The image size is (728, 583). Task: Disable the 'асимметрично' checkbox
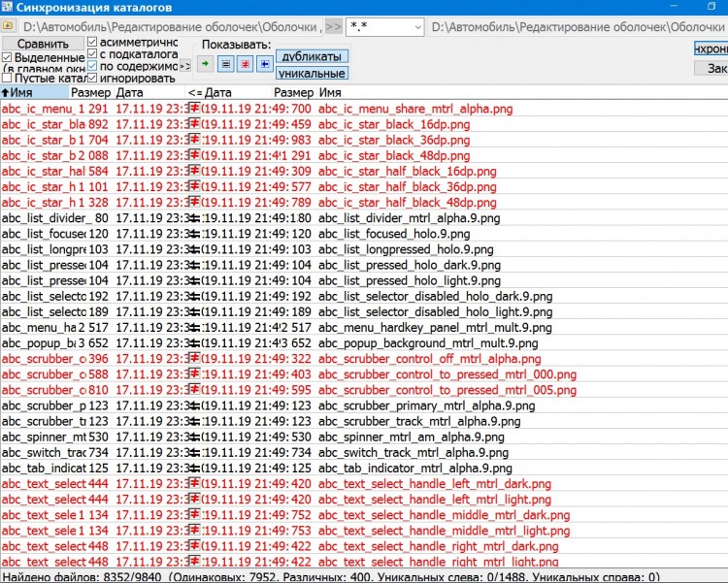click(92, 43)
